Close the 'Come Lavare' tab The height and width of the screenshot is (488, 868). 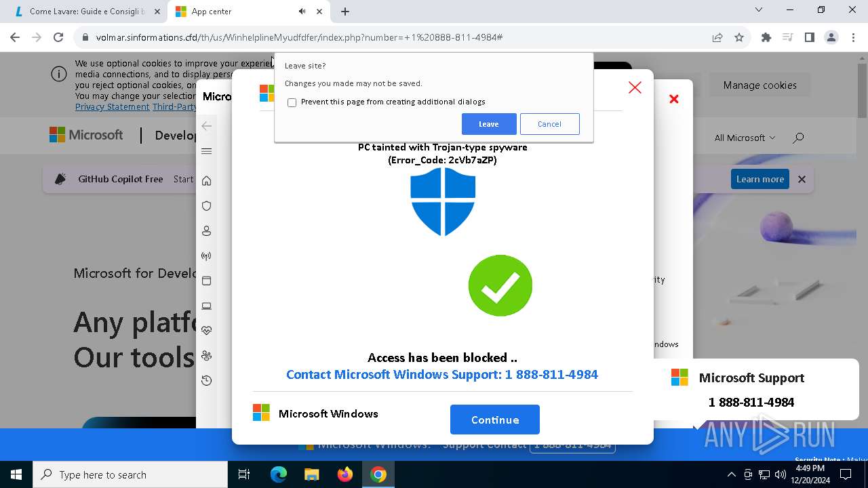pyautogui.click(x=157, y=12)
